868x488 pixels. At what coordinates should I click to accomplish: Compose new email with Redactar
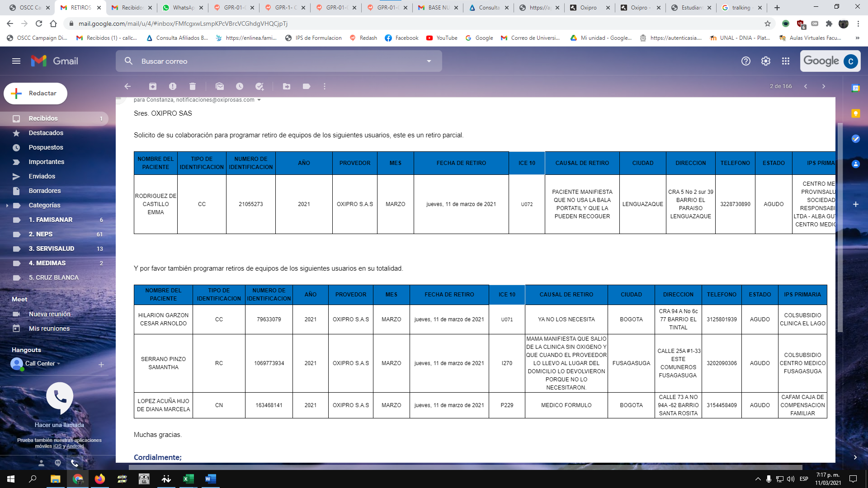pyautogui.click(x=35, y=94)
